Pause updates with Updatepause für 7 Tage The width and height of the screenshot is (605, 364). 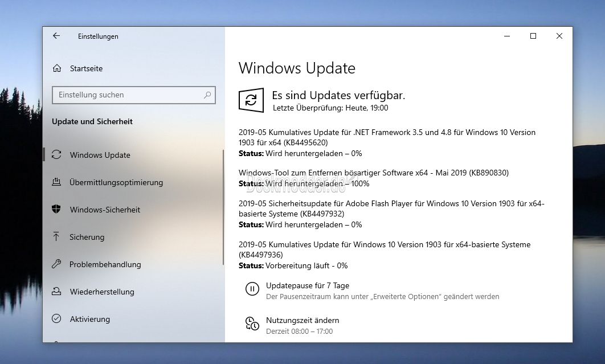(x=308, y=285)
